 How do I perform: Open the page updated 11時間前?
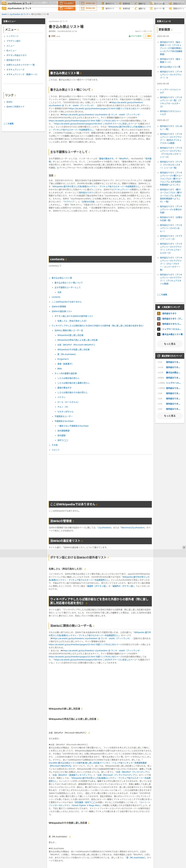click(174, 383)
